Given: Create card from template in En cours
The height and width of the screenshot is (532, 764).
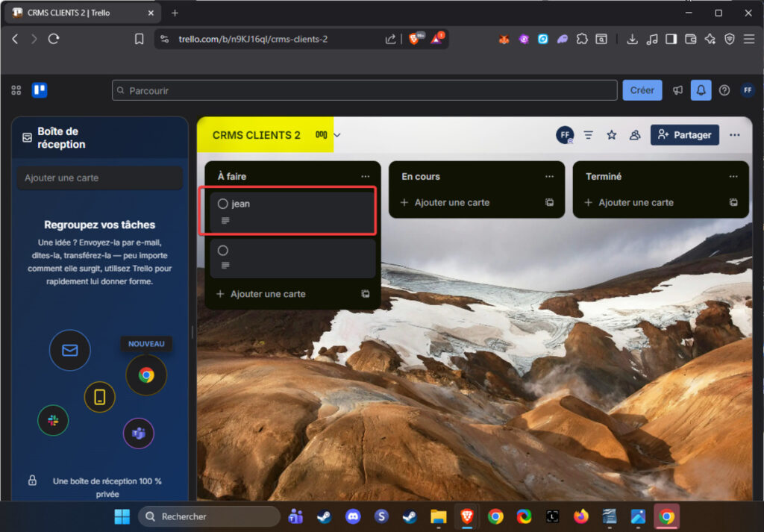Looking at the screenshot, I should (x=549, y=202).
